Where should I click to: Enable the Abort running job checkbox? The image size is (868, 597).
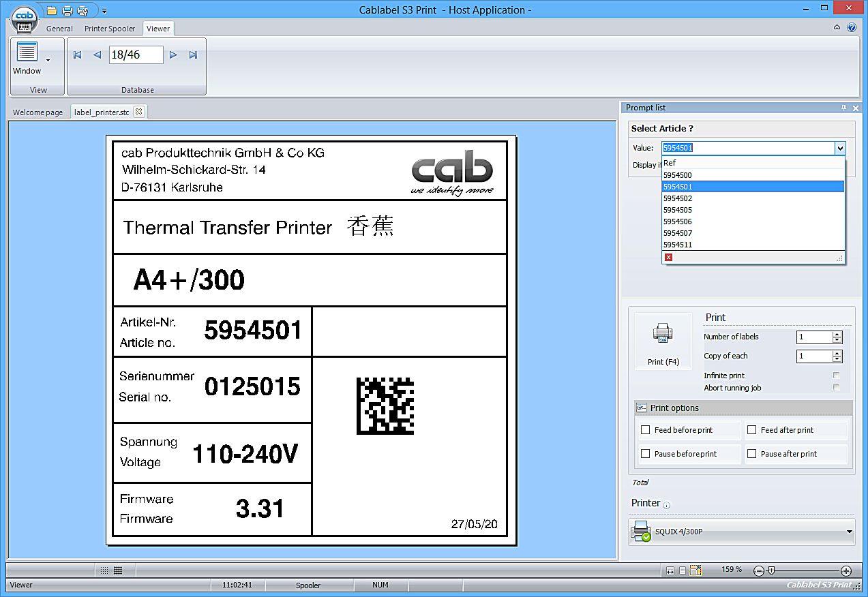(x=836, y=388)
